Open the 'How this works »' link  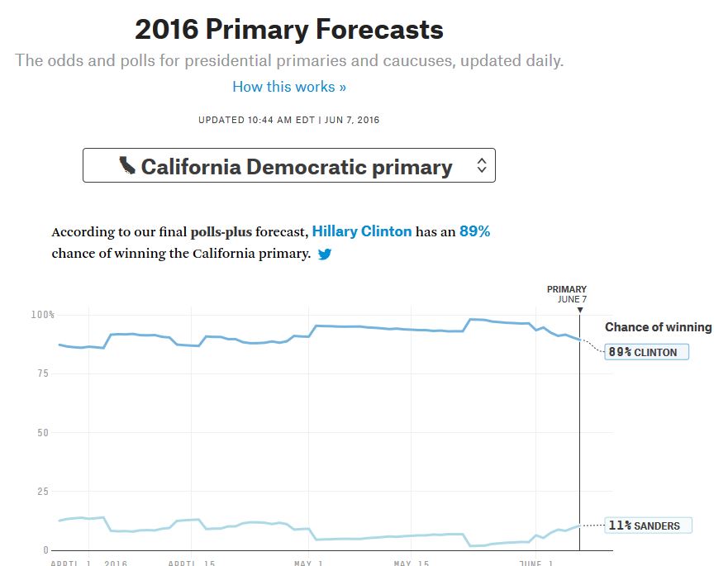(288, 87)
